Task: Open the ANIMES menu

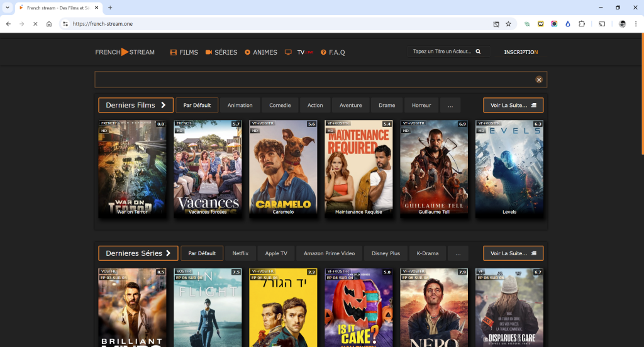Action: pos(261,52)
